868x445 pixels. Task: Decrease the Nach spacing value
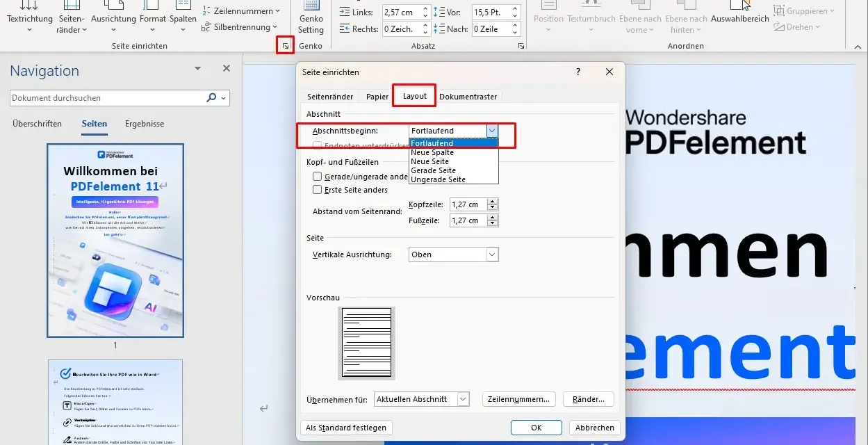click(x=515, y=33)
